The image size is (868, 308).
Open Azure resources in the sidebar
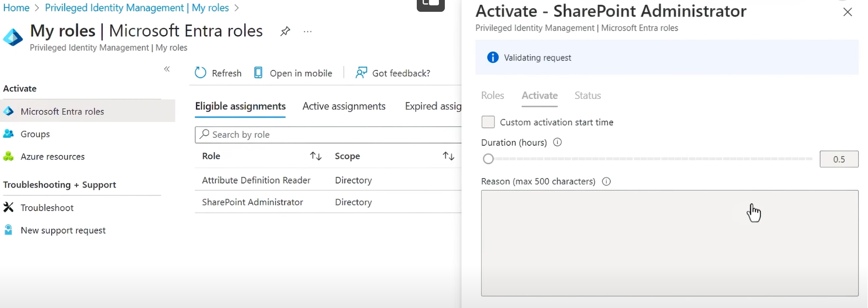point(53,156)
